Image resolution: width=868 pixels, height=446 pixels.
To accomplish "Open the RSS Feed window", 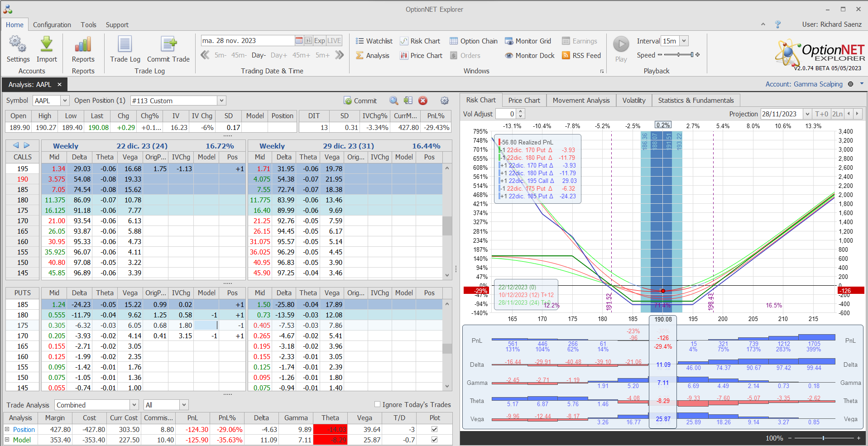I will coord(581,56).
